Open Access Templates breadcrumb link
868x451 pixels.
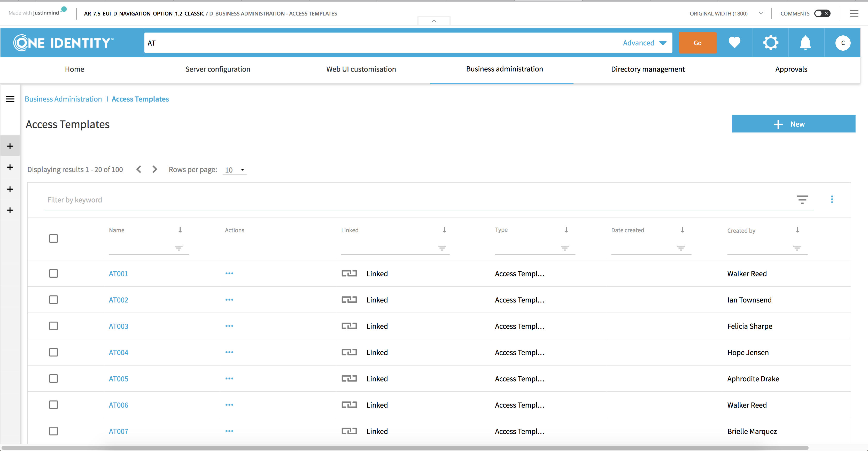(x=140, y=99)
